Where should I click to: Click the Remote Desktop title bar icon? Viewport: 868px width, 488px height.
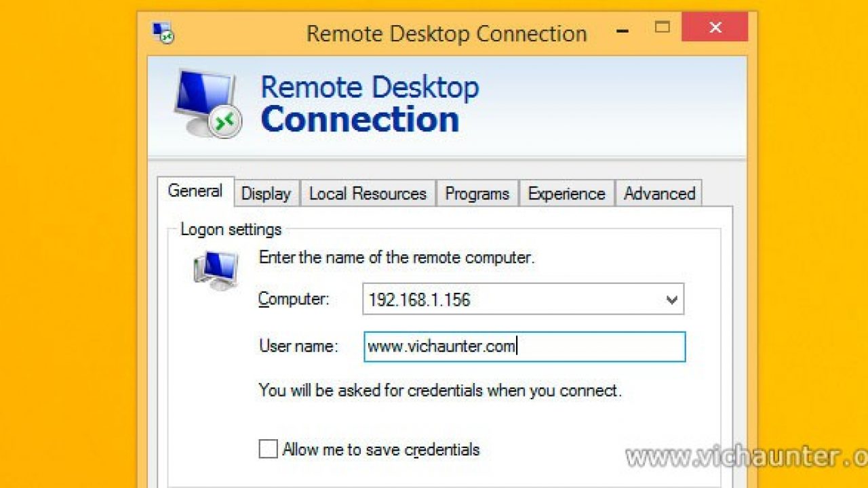click(163, 33)
